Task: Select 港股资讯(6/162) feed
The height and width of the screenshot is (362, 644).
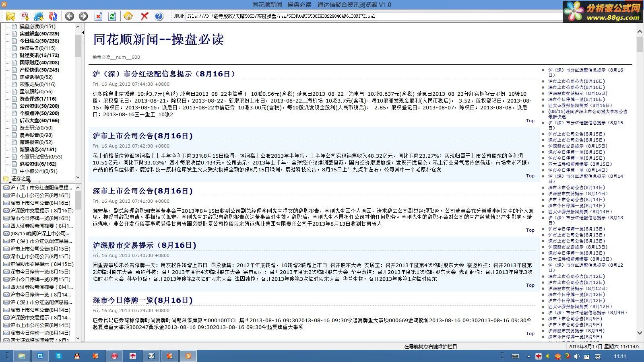Action: (38, 164)
